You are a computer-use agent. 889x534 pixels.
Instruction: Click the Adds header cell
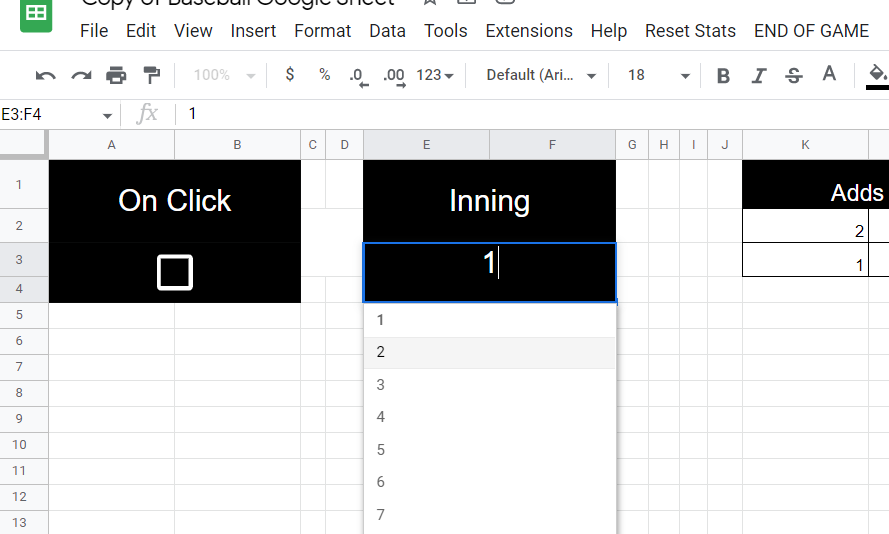(816, 185)
